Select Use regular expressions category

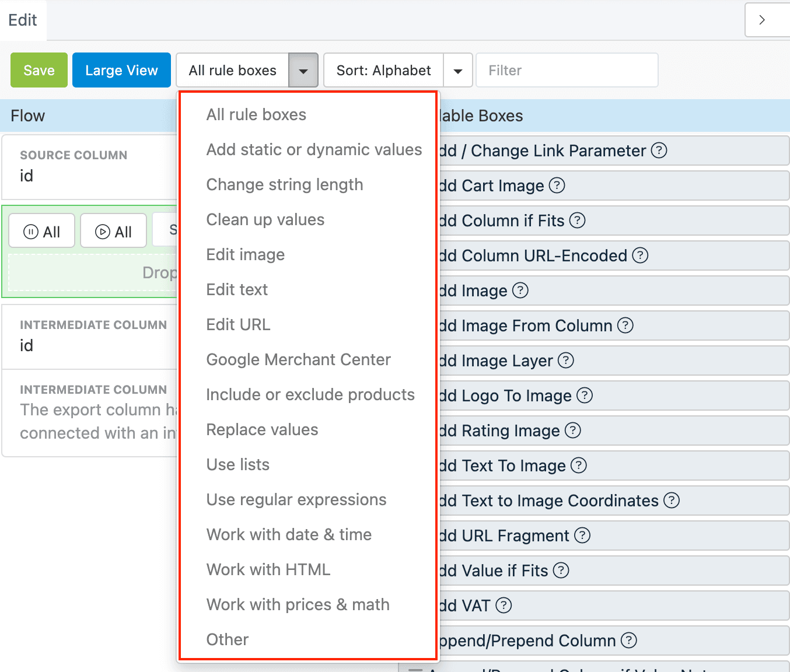(x=296, y=500)
